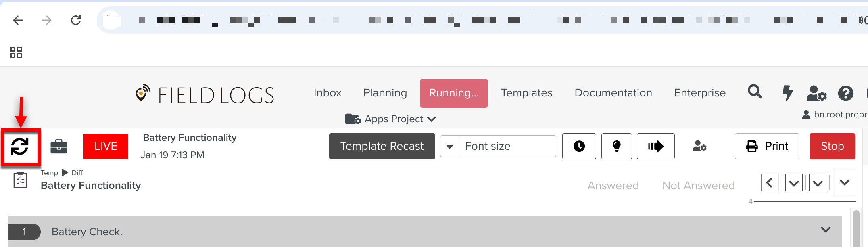Open the Inbox tab
Viewport: 868px width, 247px height.
(327, 93)
